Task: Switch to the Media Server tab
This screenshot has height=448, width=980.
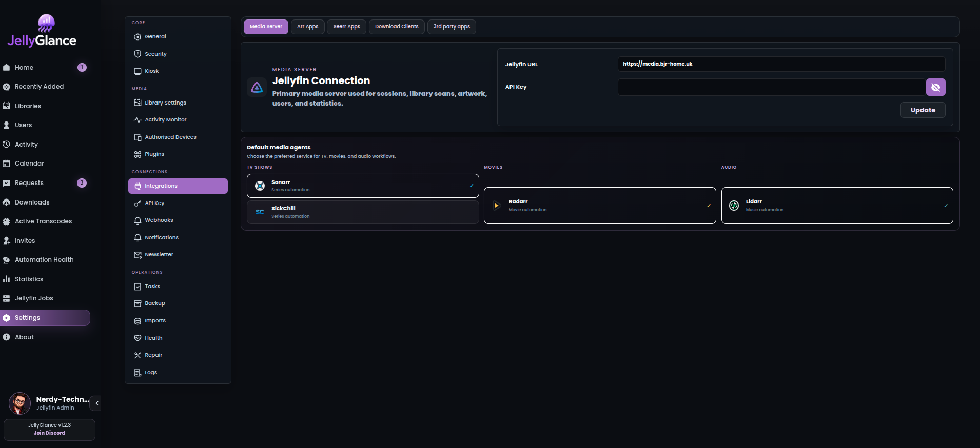Action: point(266,27)
